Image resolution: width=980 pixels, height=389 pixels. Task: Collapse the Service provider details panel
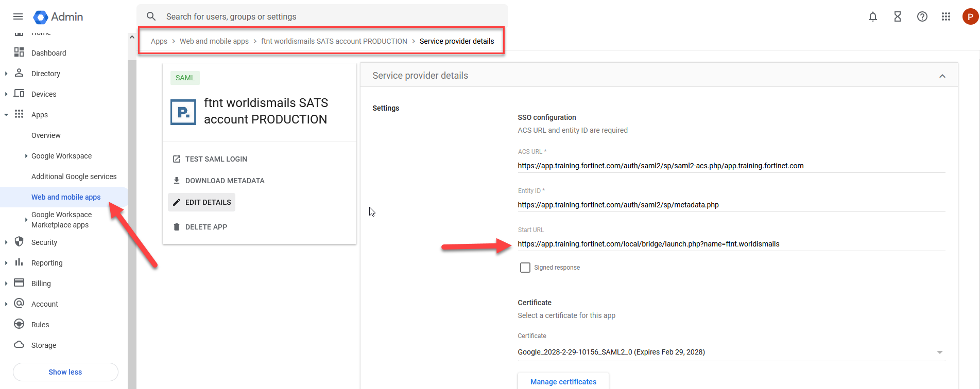[942, 76]
